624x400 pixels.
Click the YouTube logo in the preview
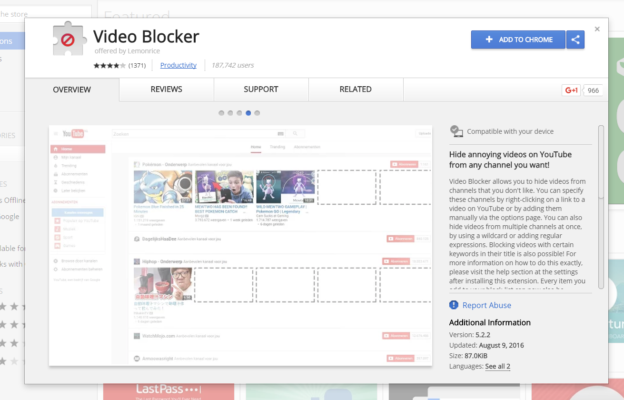pos(74,134)
